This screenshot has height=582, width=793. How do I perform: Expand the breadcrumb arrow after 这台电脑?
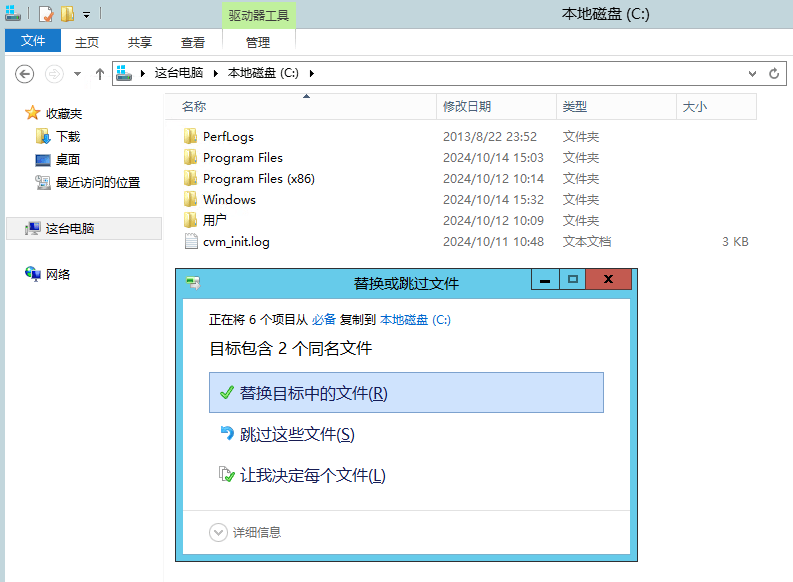[216, 73]
